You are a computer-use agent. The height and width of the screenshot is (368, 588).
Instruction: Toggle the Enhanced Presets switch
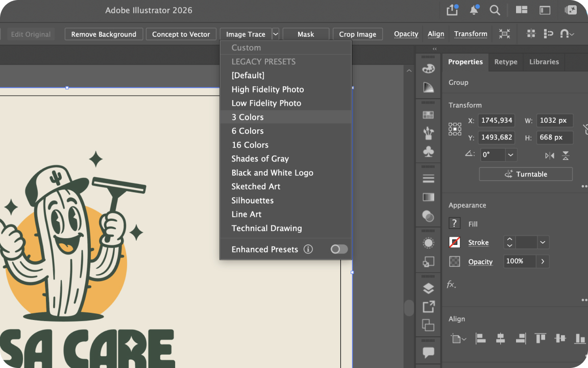[x=339, y=249]
